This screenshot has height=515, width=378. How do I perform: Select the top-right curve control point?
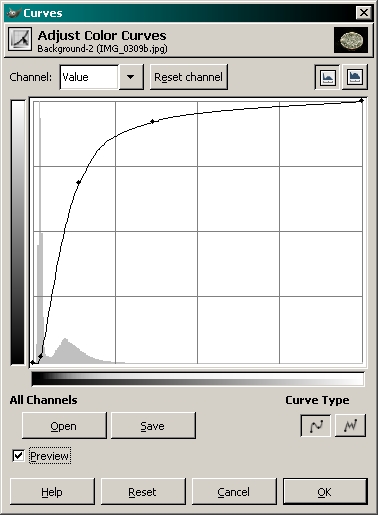(362, 100)
